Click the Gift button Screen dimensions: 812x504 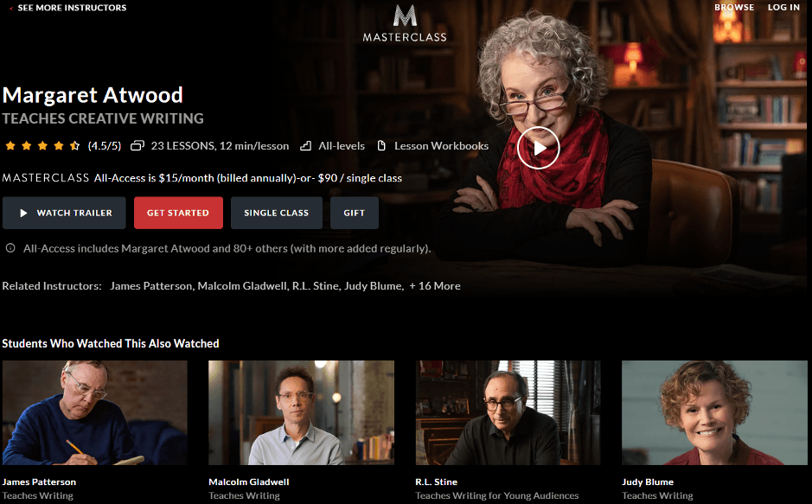point(355,213)
